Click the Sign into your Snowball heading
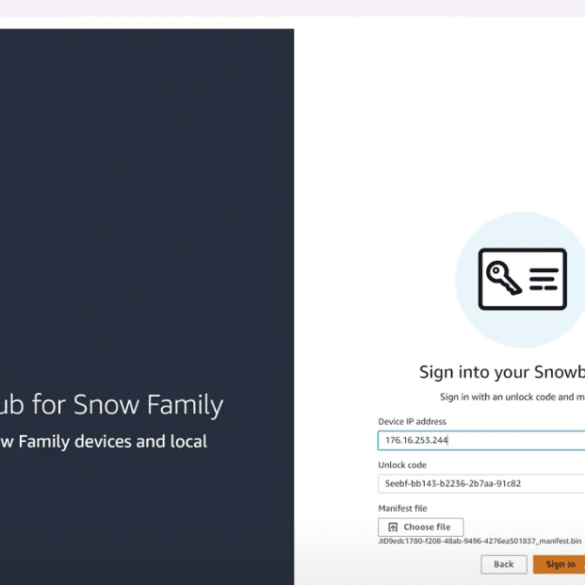 (x=502, y=372)
